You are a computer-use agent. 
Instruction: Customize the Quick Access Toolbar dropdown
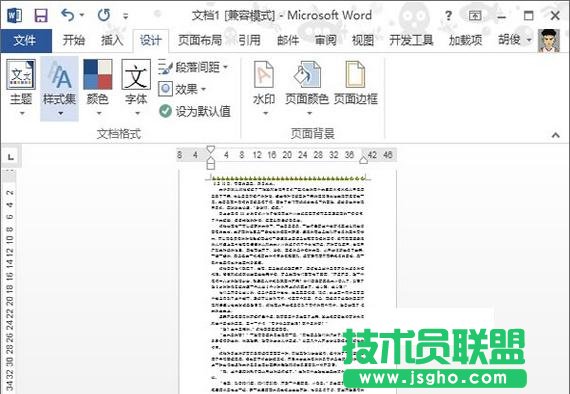[125, 16]
